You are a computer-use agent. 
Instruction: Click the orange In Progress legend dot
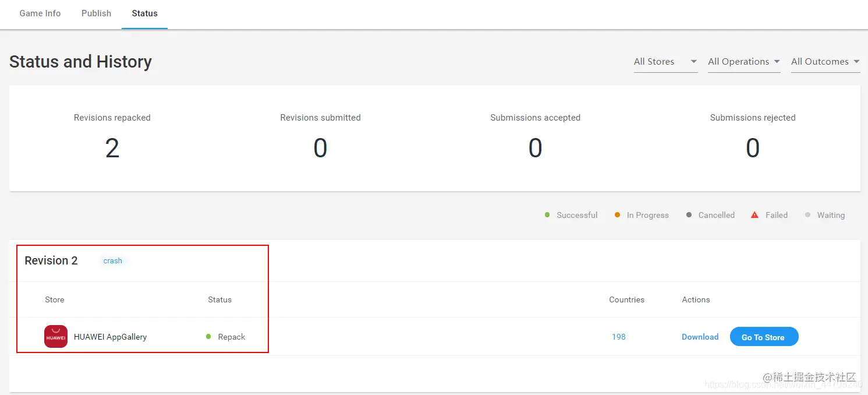tap(617, 215)
